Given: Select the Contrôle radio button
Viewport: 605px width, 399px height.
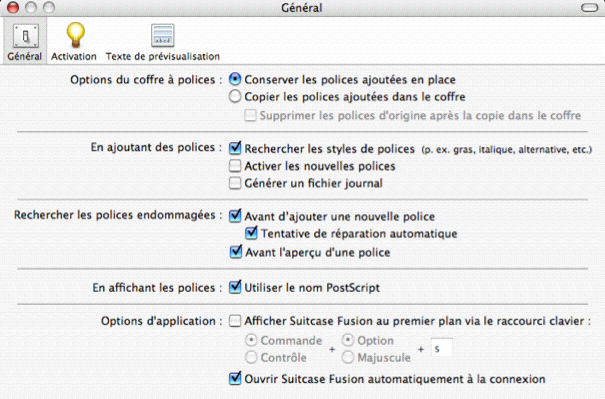Looking at the screenshot, I should (x=251, y=357).
